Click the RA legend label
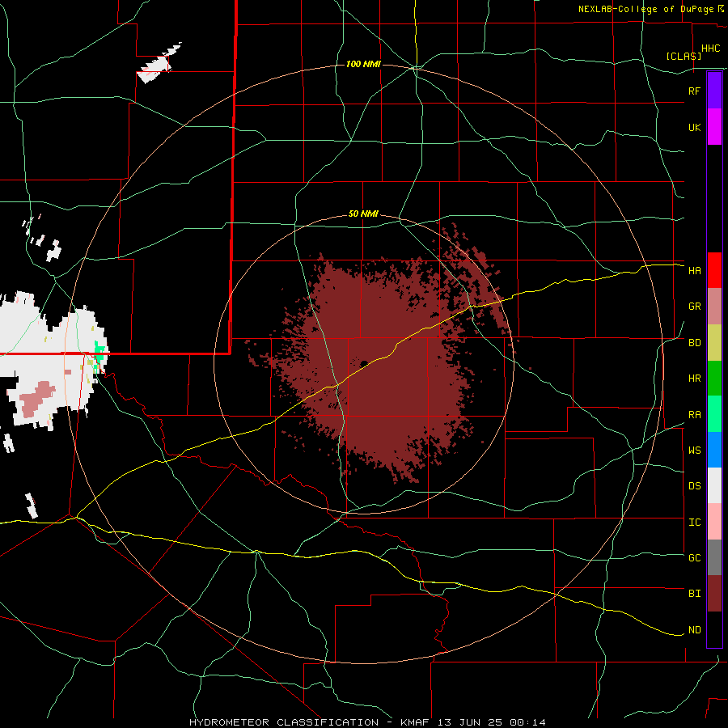Image resolution: width=728 pixels, height=728 pixels. (694, 415)
